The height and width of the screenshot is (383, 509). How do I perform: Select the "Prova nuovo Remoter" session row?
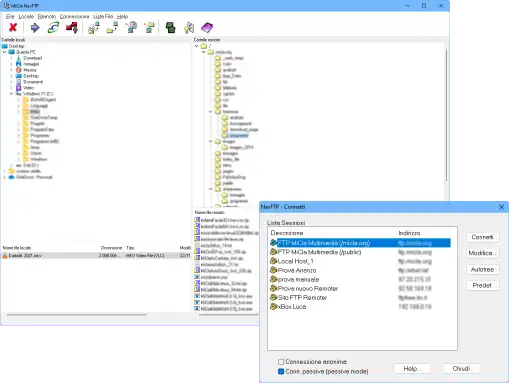pyautogui.click(x=360, y=288)
